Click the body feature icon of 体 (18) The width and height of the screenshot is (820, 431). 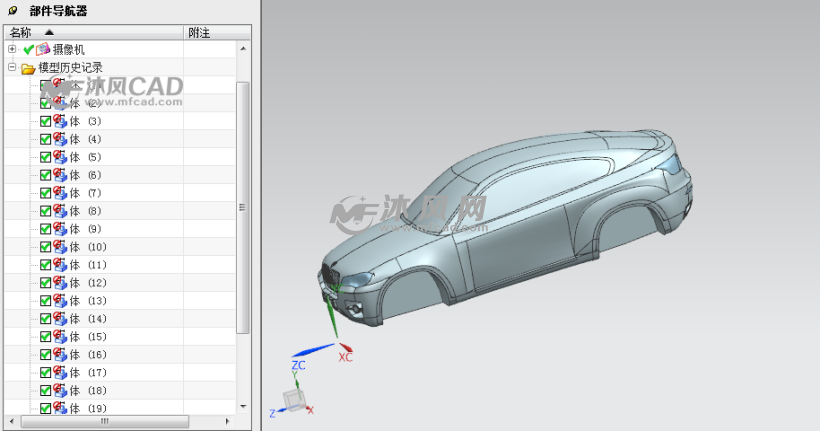[60, 391]
